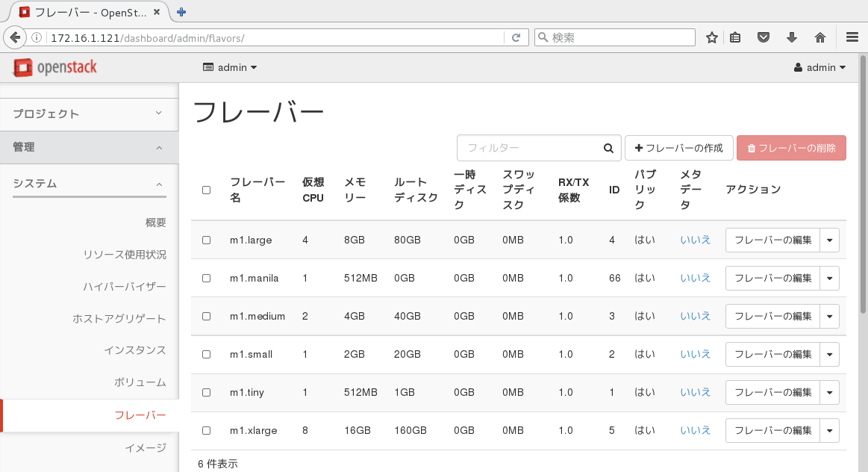Go to browser home page icon

click(x=819, y=37)
